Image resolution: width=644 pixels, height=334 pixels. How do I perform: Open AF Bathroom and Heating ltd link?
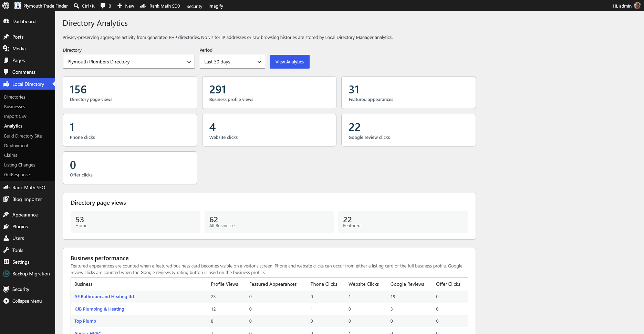click(104, 296)
